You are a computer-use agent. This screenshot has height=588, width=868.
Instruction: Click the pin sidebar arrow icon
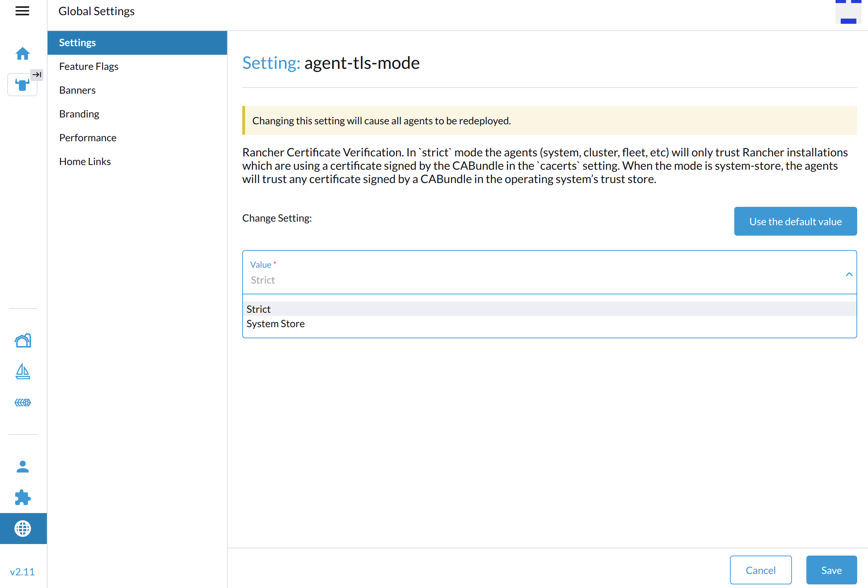[37, 75]
